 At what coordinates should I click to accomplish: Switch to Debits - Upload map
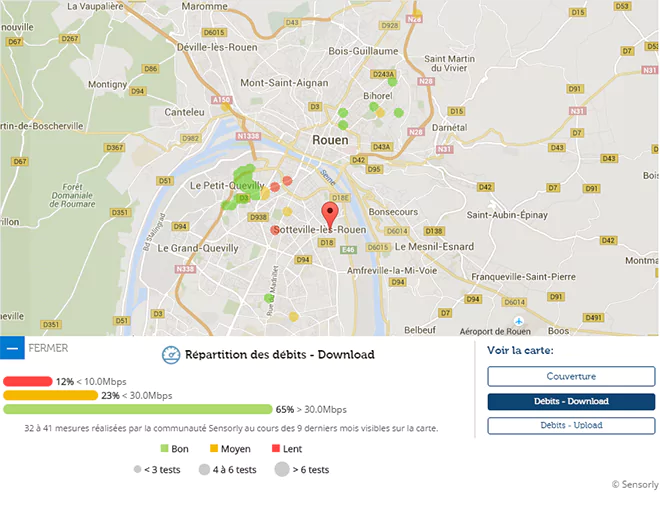[x=571, y=425]
